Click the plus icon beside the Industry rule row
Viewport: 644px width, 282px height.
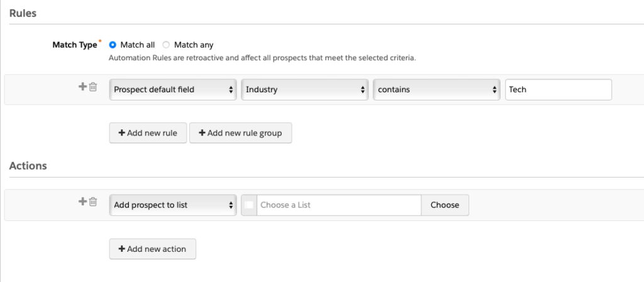(82, 87)
